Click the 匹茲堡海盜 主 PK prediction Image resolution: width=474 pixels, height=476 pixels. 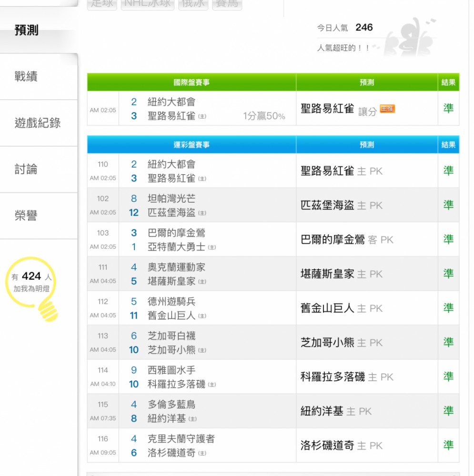coord(342,205)
